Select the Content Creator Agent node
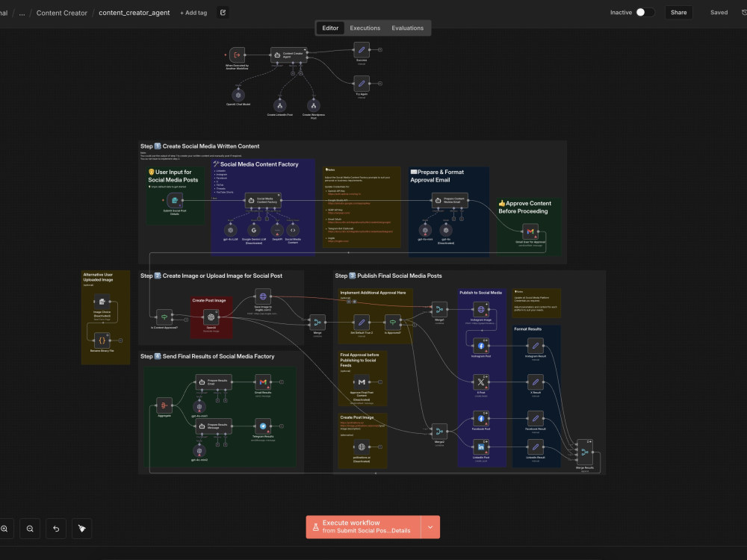Viewport: 747px width, 560px height. click(x=288, y=55)
